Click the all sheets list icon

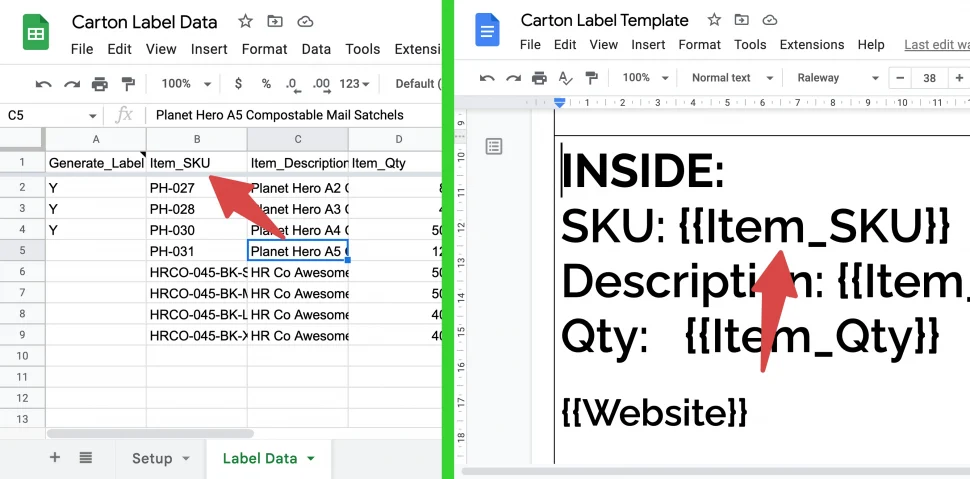pos(86,458)
